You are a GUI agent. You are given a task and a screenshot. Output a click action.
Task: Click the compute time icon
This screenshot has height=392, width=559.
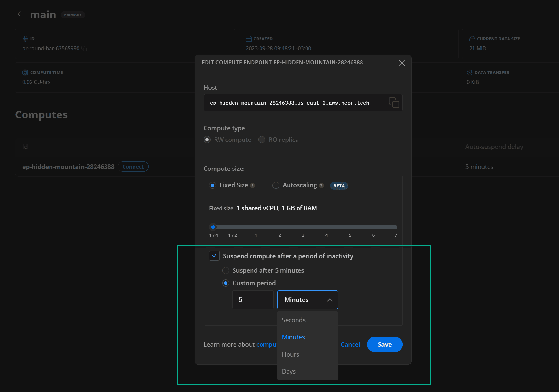pos(25,72)
